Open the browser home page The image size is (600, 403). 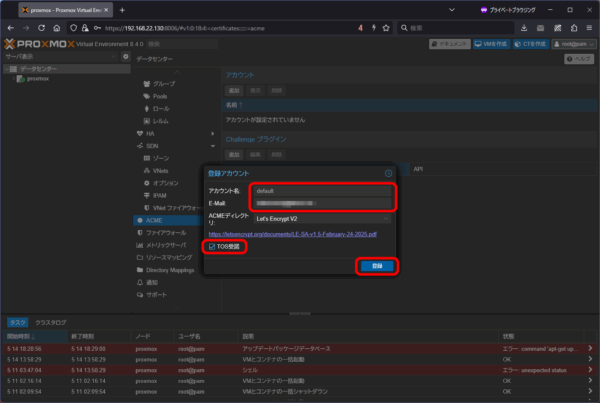(57, 28)
